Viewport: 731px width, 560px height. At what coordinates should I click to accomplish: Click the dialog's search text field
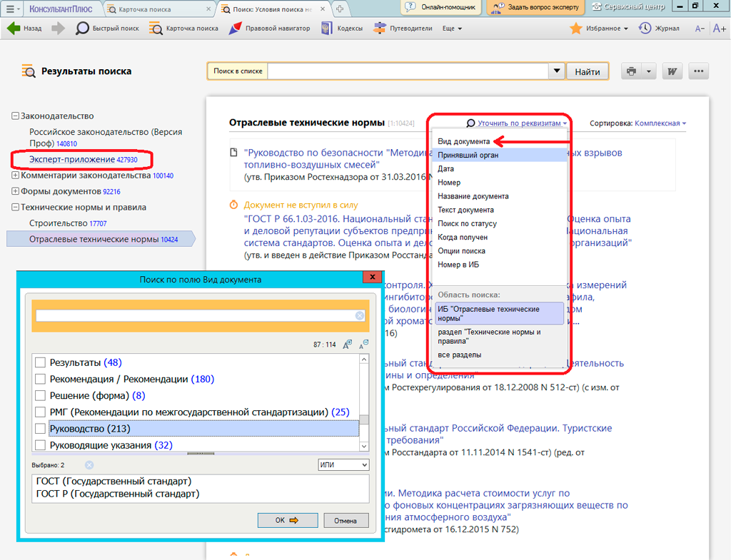tap(196, 315)
